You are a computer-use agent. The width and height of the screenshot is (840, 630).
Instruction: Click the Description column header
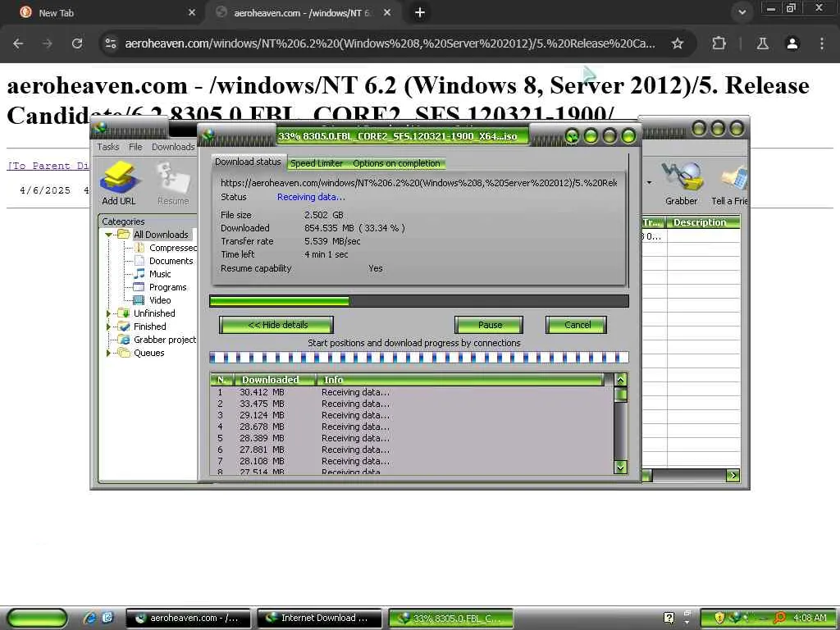pos(703,222)
